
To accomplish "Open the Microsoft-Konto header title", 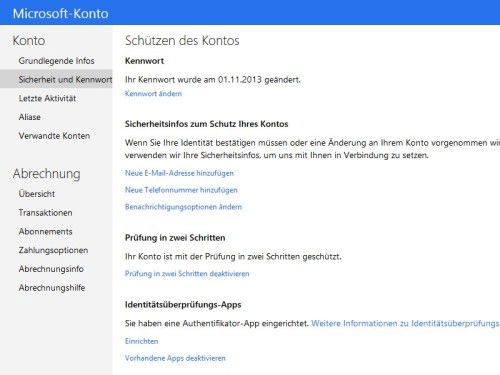I will 61,14.
